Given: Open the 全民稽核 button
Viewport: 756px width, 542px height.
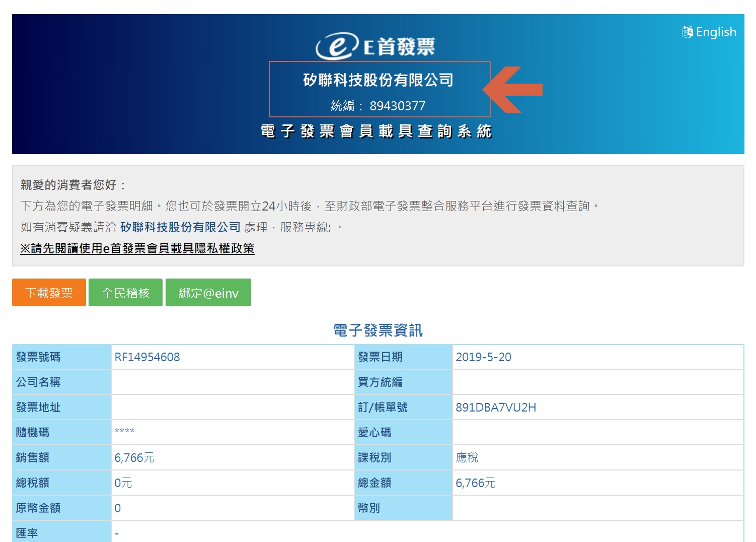Looking at the screenshot, I should [x=126, y=293].
